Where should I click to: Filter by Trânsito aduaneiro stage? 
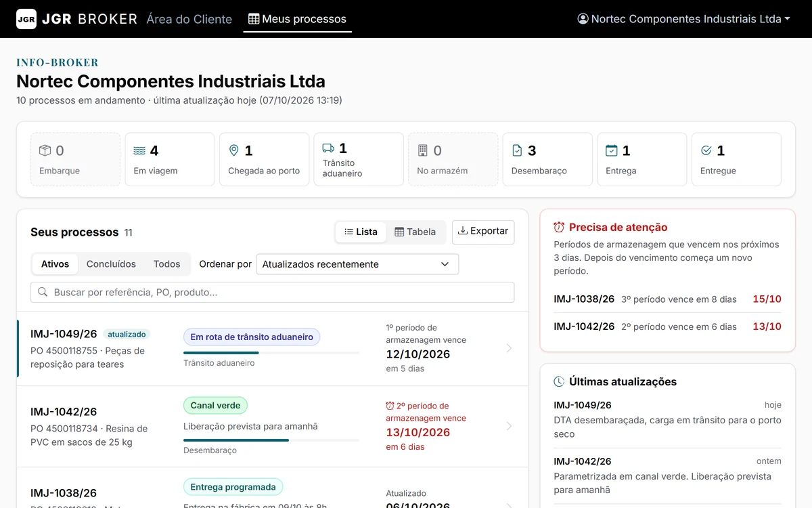359,159
